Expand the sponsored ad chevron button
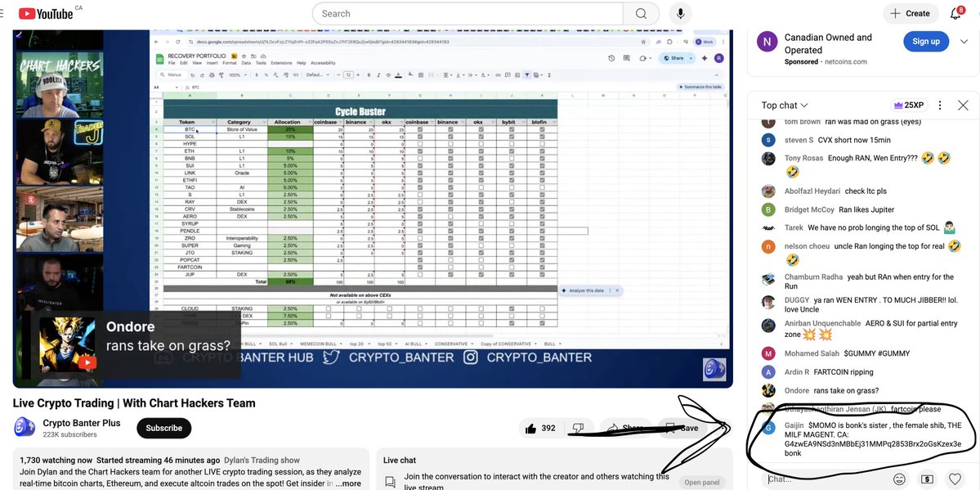 click(963, 42)
